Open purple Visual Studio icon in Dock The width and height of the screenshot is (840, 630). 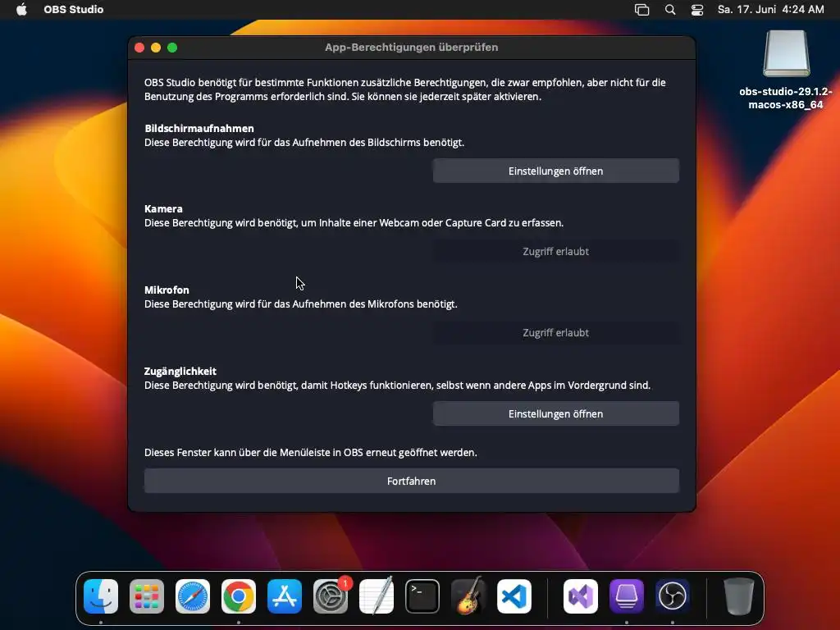pos(581,596)
